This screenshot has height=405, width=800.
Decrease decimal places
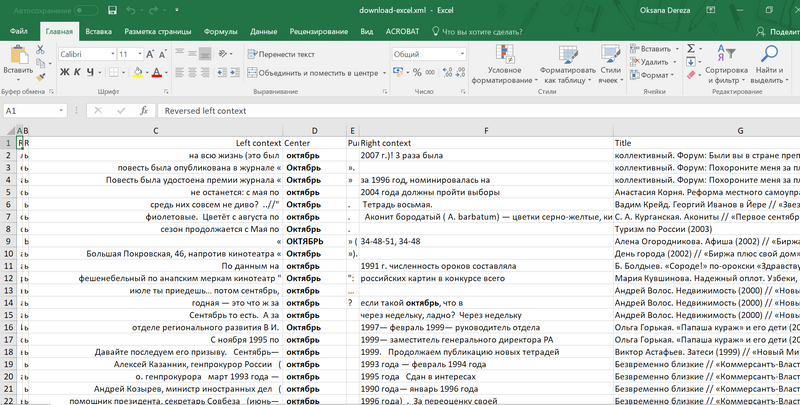click(x=460, y=72)
